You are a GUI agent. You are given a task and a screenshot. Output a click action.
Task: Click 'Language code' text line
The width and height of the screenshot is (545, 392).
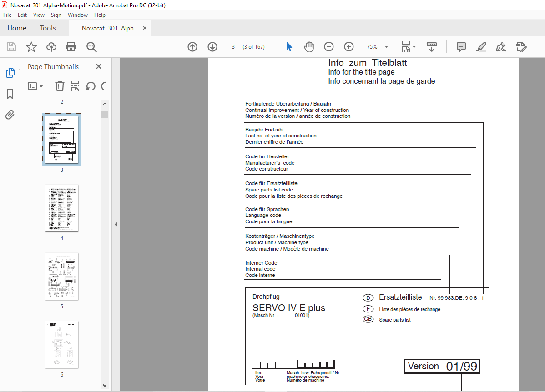(263, 215)
